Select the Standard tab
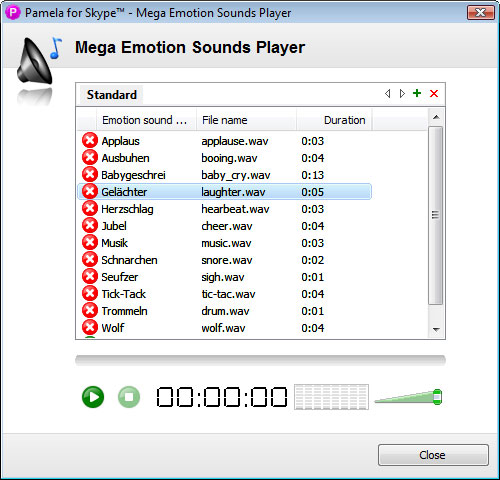The width and height of the screenshot is (500, 480). pos(112,95)
